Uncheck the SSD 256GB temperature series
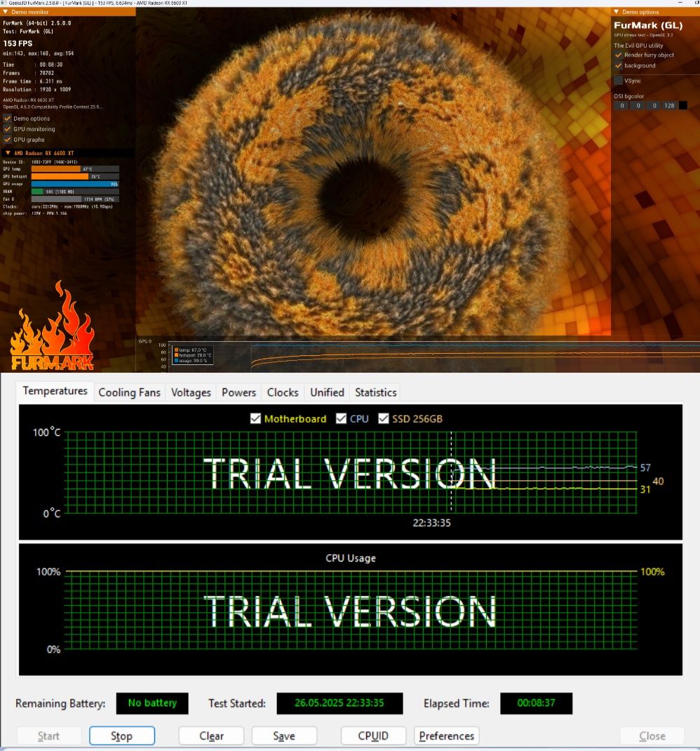Viewport: 700px width, 751px height. 384,418
